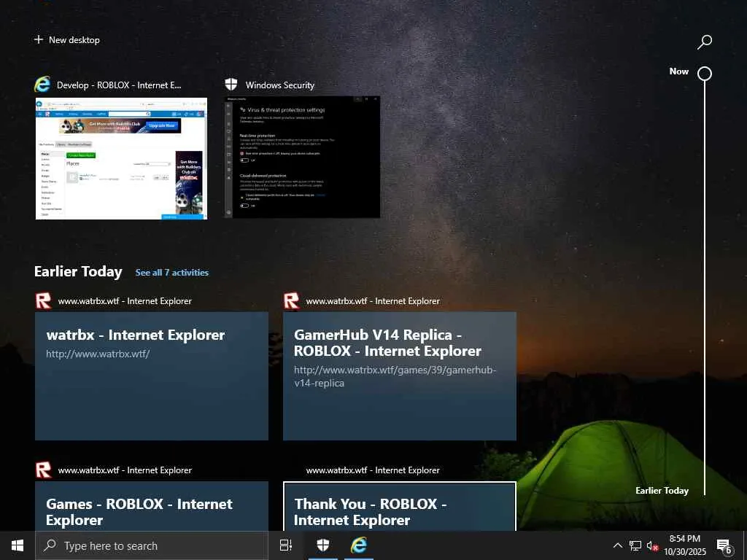The width and height of the screenshot is (747, 560).
Task: Click ROBLOX icon beside watrbx activity header
Action: 43,301
